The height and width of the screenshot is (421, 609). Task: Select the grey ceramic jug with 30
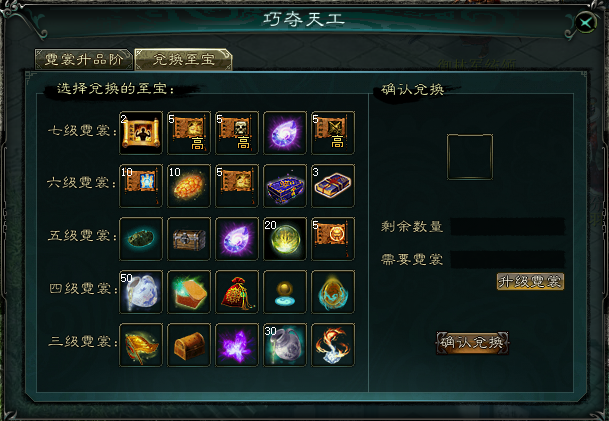(x=285, y=345)
